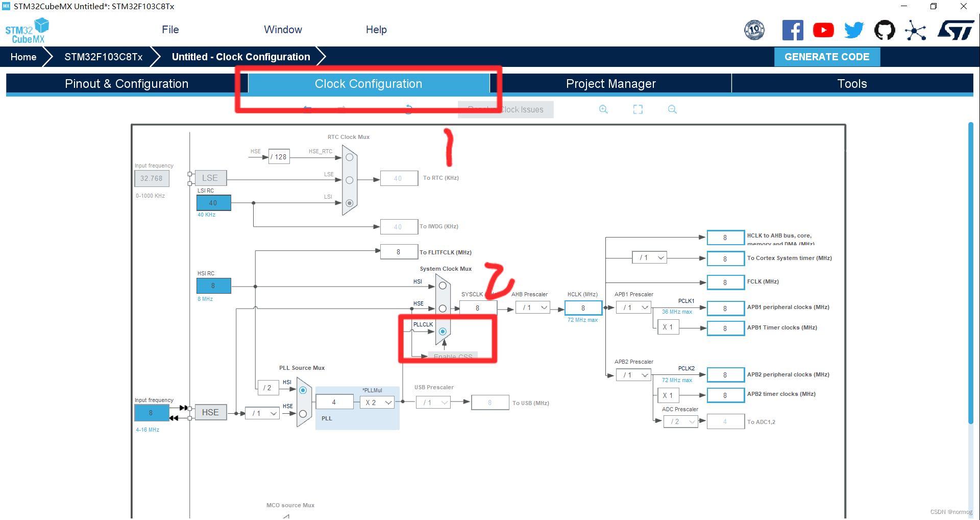The width and height of the screenshot is (980, 520).
Task: Open the File menu
Action: 170,30
